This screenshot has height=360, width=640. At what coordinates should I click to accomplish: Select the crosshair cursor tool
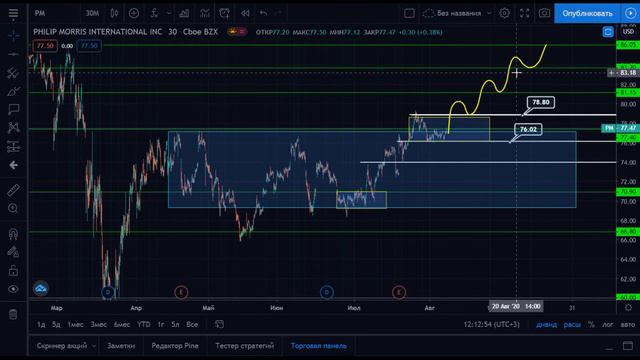13,36
